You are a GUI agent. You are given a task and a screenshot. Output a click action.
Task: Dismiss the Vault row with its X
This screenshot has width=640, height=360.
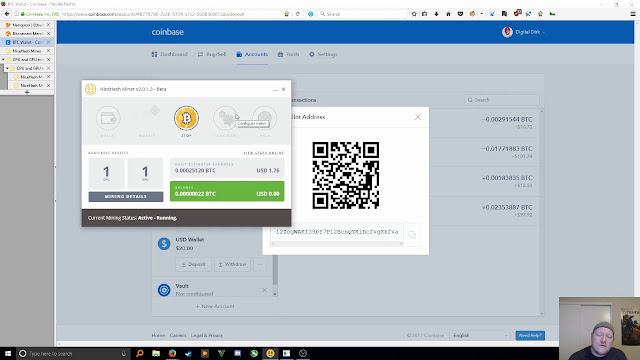(264, 290)
